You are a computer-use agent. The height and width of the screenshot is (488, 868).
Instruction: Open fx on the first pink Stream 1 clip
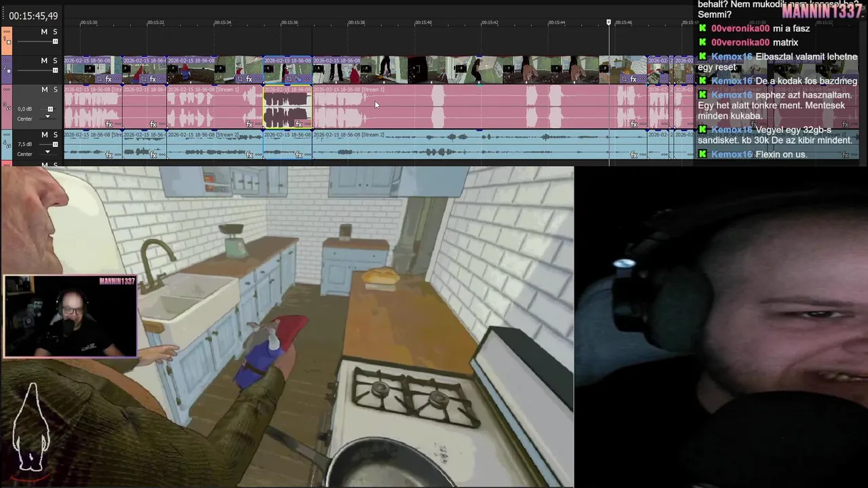coord(108,124)
